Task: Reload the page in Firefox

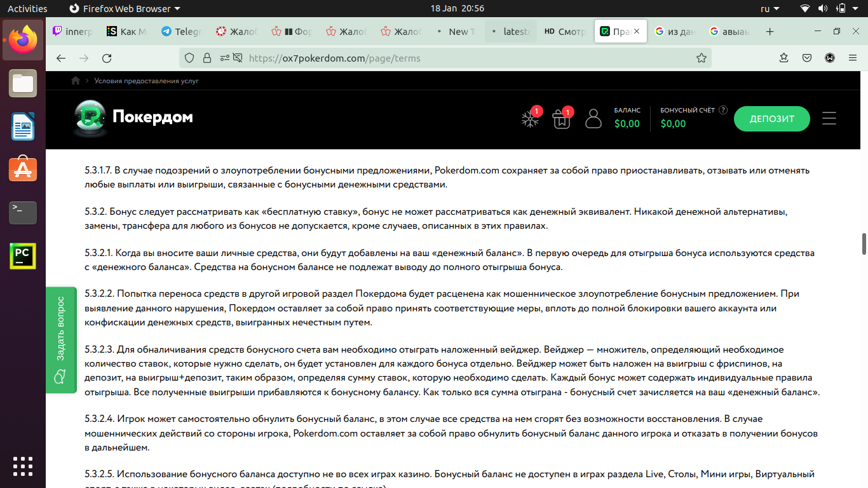Action: (107, 58)
